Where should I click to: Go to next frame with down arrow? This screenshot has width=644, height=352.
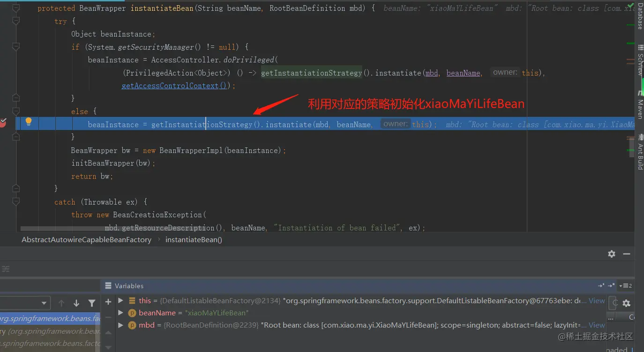(76, 303)
